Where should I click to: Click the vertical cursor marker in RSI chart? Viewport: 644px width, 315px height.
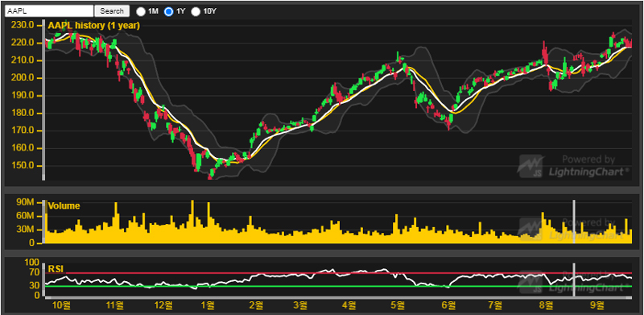(x=574, y=280)
